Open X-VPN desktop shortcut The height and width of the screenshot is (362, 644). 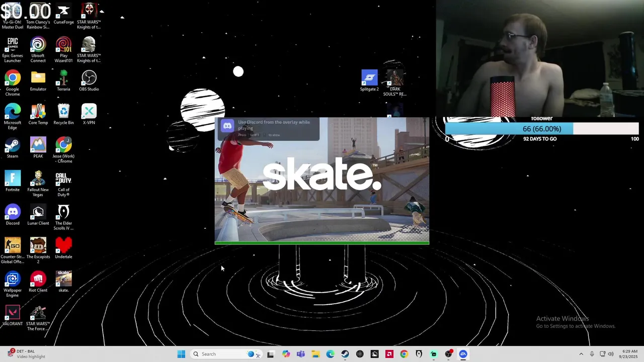click(89, 115)
